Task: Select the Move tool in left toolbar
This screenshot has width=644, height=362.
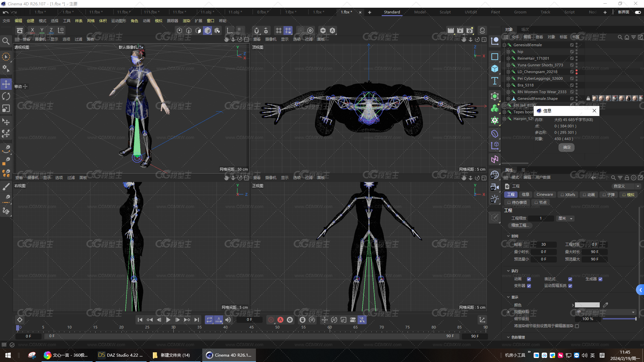Action: coord(6,84)
